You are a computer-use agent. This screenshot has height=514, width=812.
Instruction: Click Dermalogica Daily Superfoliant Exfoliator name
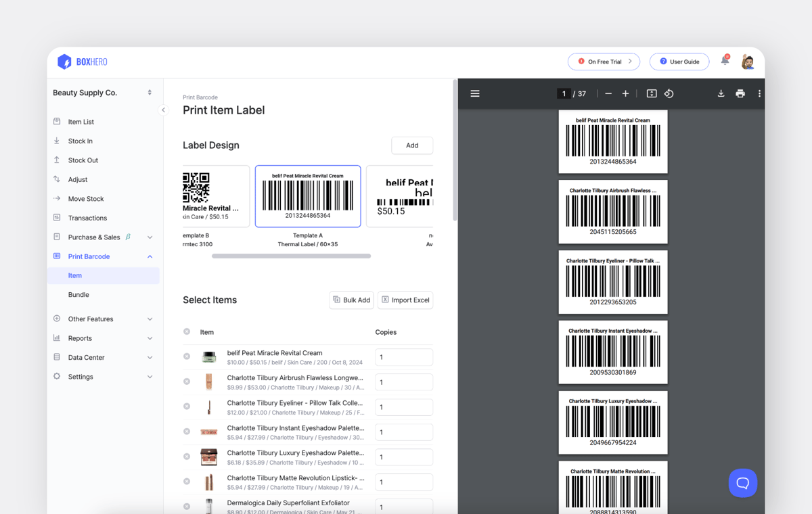pos(288,503)
